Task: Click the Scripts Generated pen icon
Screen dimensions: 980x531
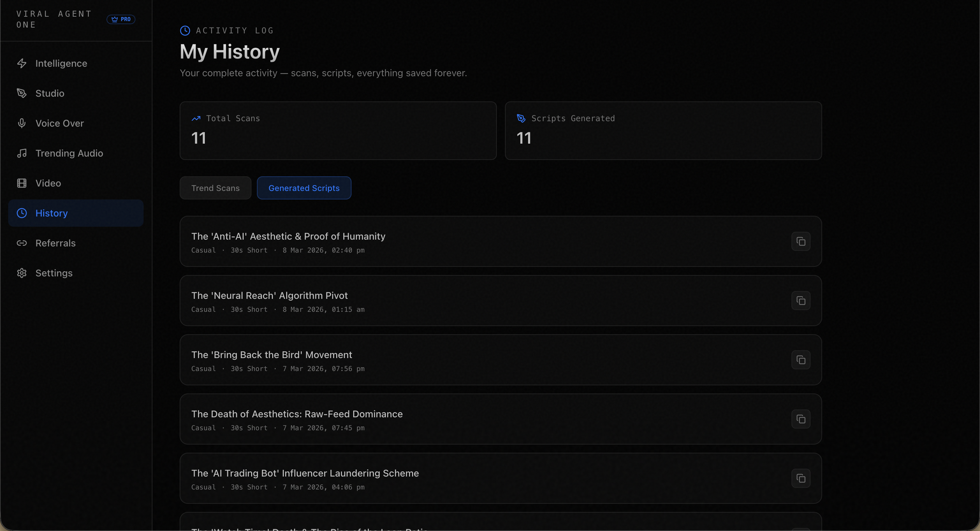Action: (521, 118)
